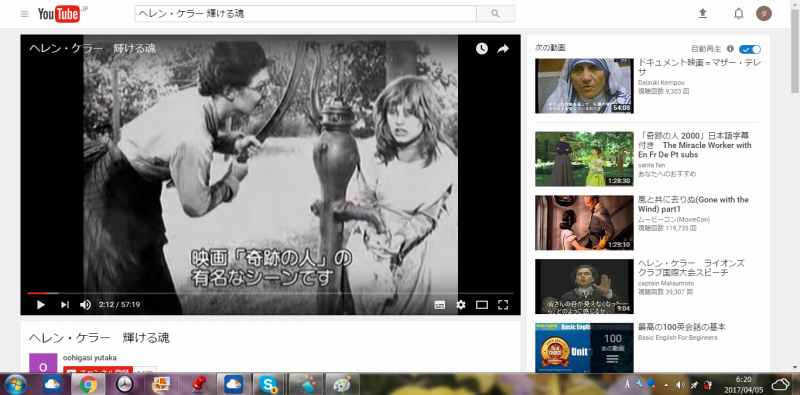
Task: Click the red channel subscribe button
Action: pyautogui.click(x=98, y=369)
